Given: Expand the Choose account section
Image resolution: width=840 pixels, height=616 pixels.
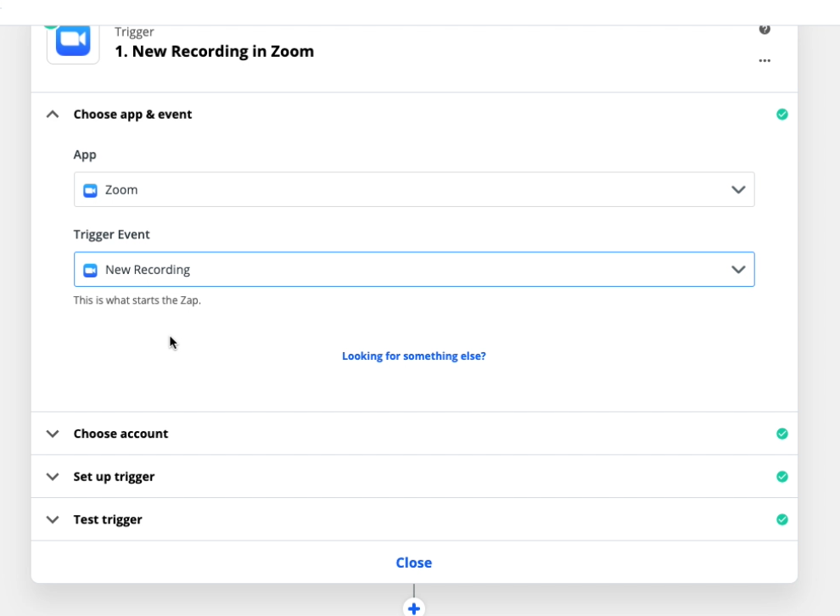Looking at the screenshot, I should click(x=53, y=434).
